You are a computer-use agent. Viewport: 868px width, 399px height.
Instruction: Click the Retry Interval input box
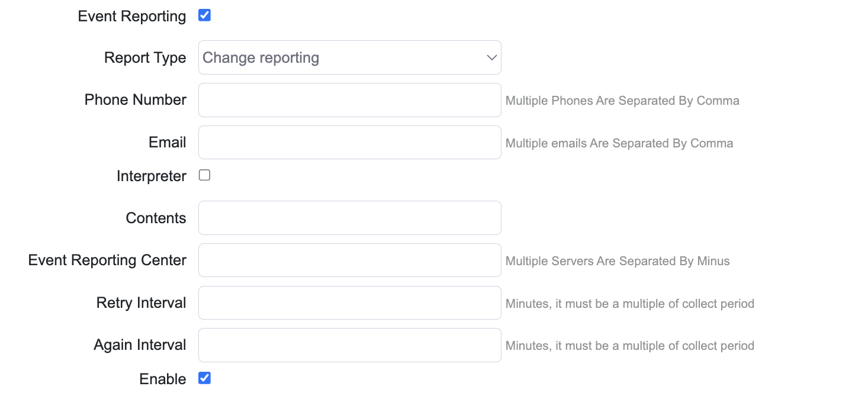tap(349, 303)
